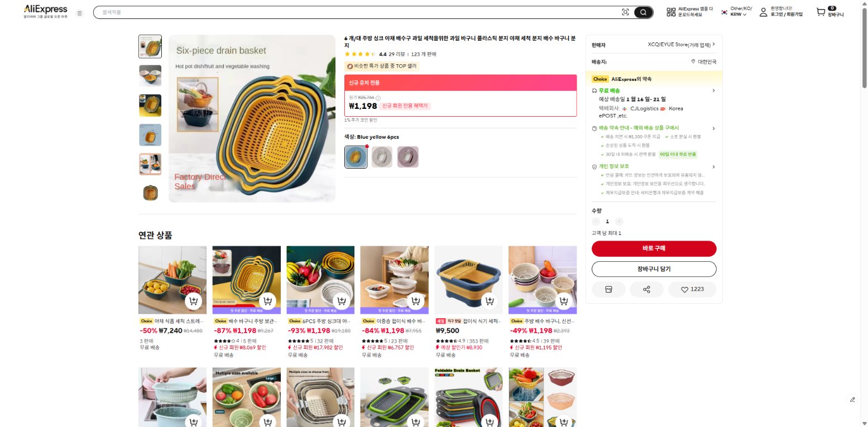This screenshot has width=868, height=427.
Task: Increase quantity with plus button
Action: [619, 222]
